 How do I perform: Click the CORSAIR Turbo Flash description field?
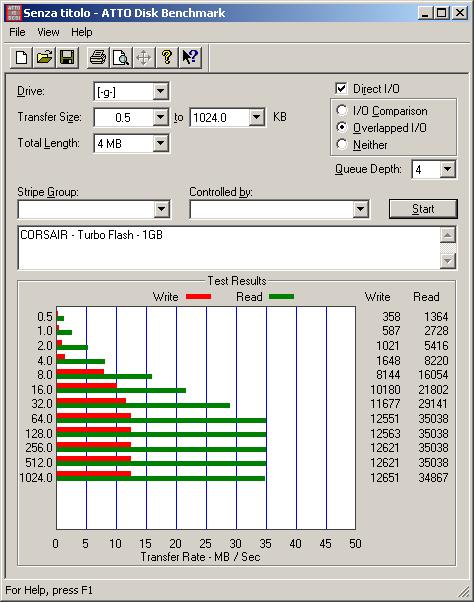(x=229, y=248)
